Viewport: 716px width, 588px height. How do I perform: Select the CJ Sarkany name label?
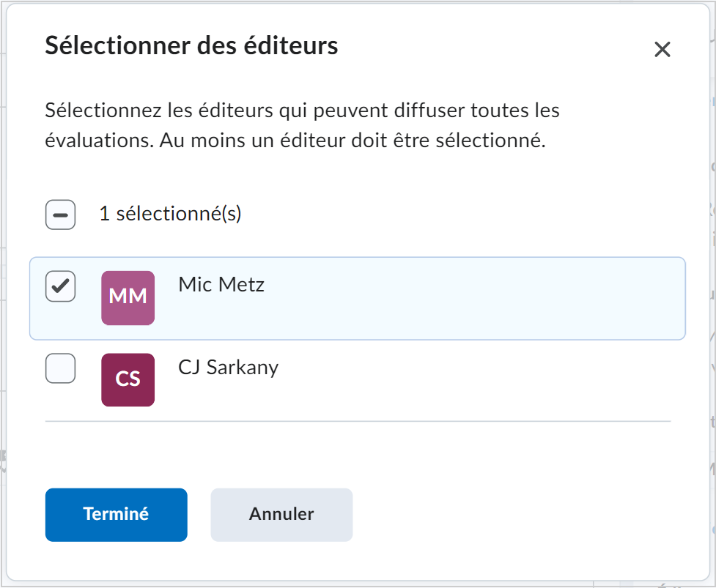point(229,368)
